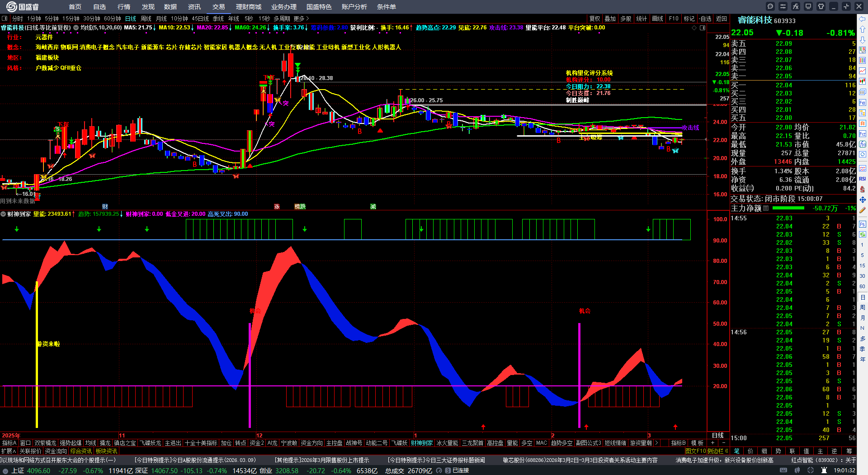The image size is (868, 475).
Task: Expand the 更多 periods dropdown
Action: 301,19
